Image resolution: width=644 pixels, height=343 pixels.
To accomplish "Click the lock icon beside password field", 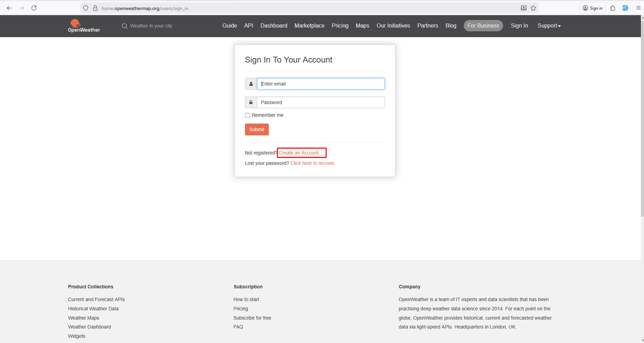I will 251,102.
